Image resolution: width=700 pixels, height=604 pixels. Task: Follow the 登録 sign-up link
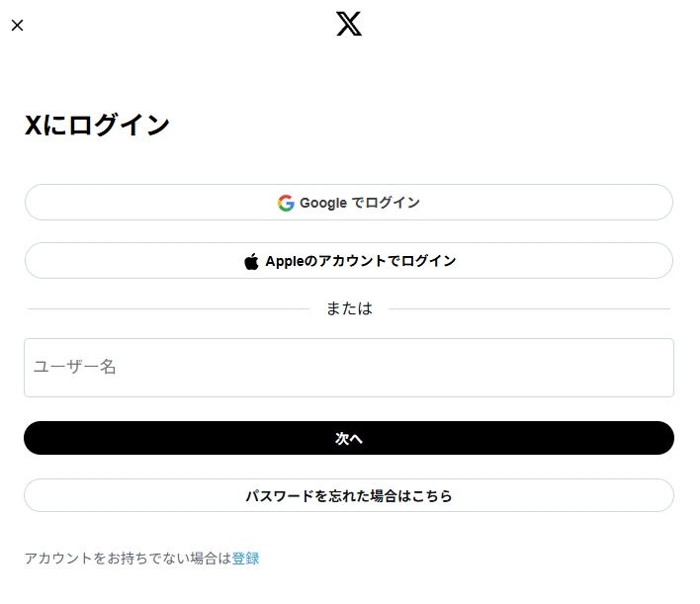pos(245,559)
